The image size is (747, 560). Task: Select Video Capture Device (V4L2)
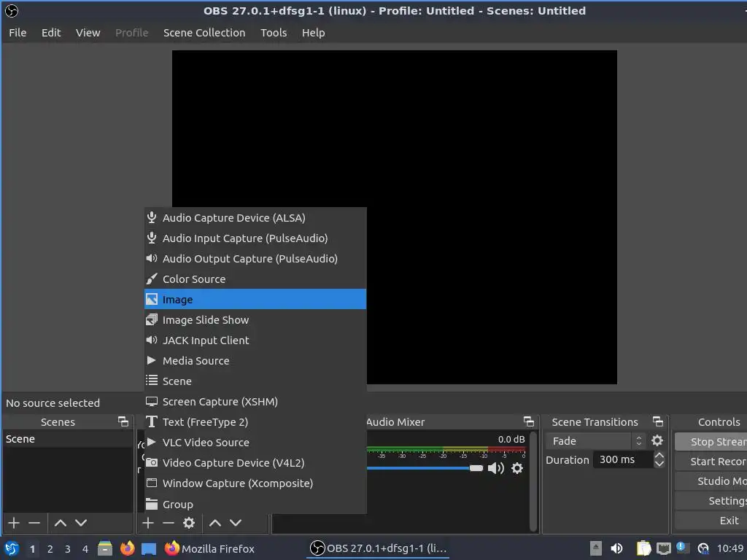(x=255, y=463)
